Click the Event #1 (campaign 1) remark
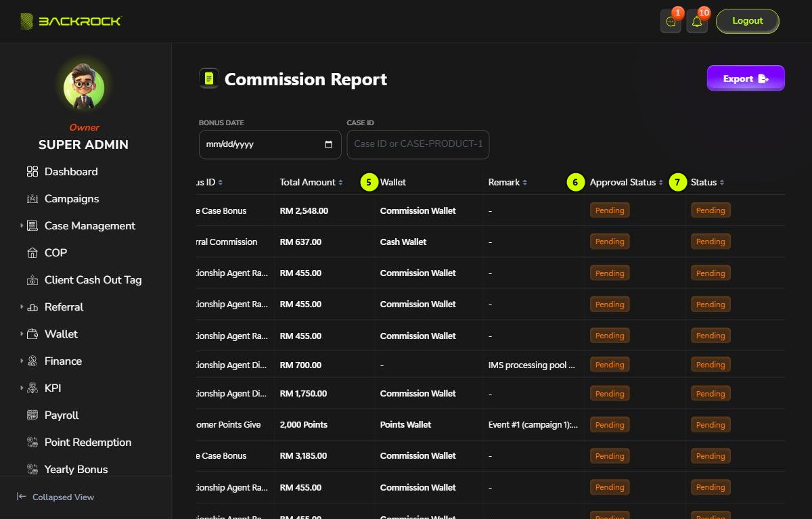This screenshot has height=519, width=812. 533,425
